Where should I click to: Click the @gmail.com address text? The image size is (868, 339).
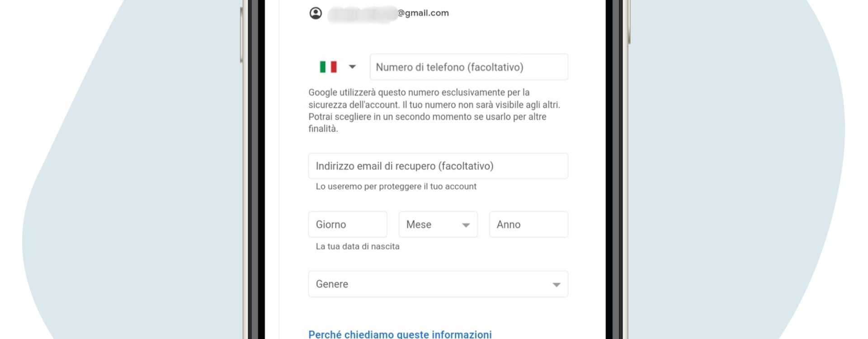pyautogui.click(x=423, y=13)
